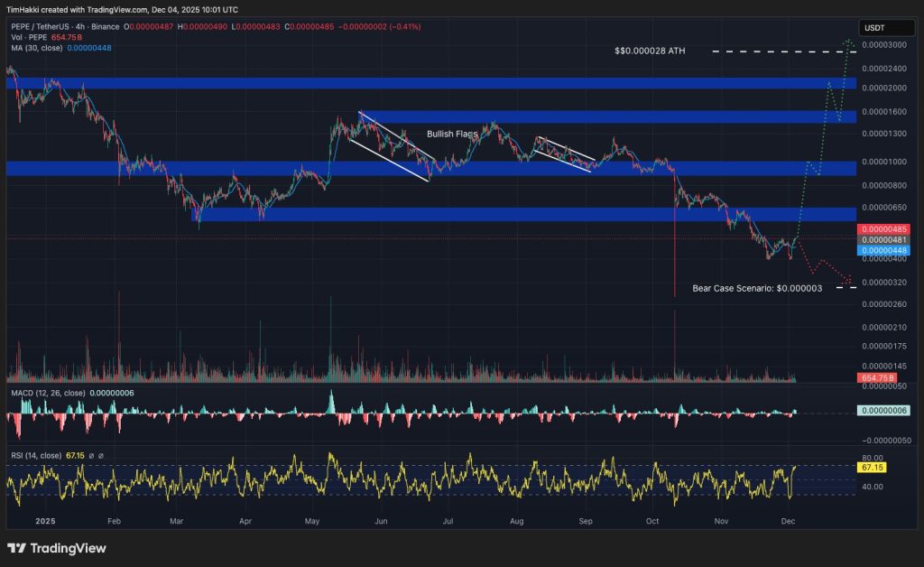Viewport: 924px width, 567px height.
Task: Click the Jul marker on time axis
Action: (x=448, y=521)
